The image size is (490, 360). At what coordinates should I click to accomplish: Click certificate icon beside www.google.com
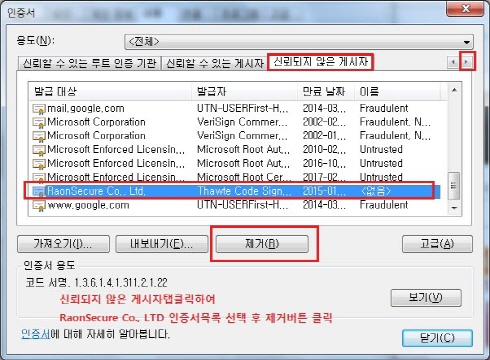click(39, 206)
